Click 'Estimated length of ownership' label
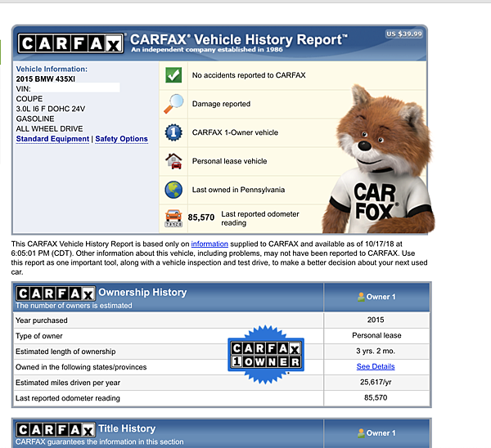The image size is (491, 448). click(65, 352)
